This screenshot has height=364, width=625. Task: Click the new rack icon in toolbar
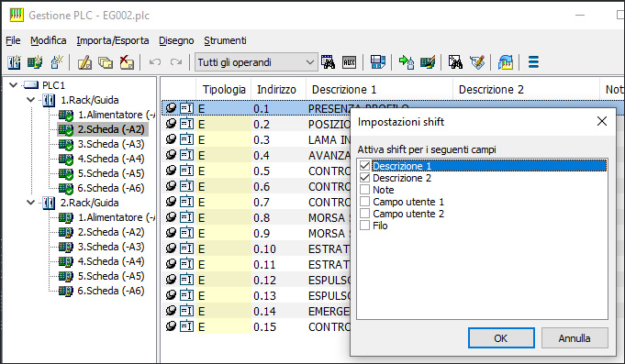pyautogui.click(x=14, y=62)
